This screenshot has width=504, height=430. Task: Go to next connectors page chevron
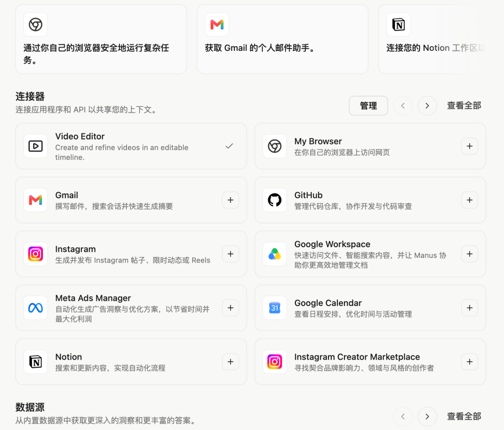(427, 106)
